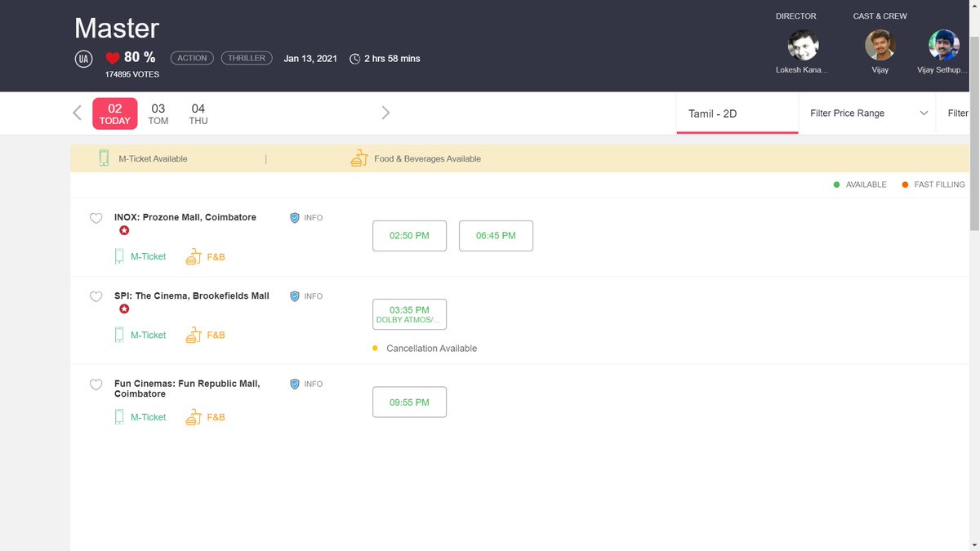Click the duration clock icon

354,59
